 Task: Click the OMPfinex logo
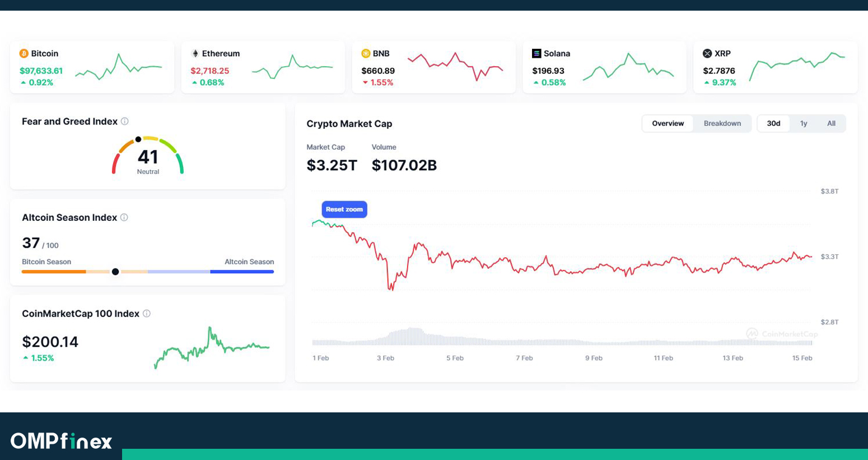62,441
